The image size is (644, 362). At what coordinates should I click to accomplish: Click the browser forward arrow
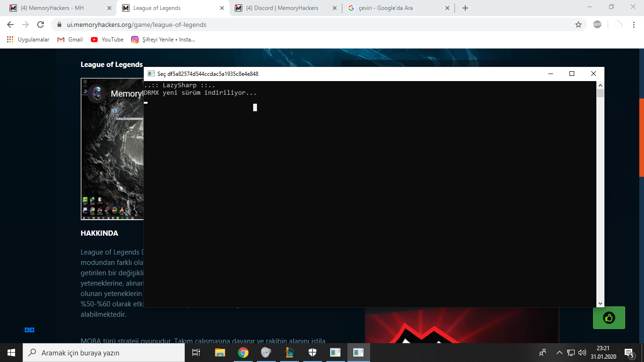coord(25,25)
